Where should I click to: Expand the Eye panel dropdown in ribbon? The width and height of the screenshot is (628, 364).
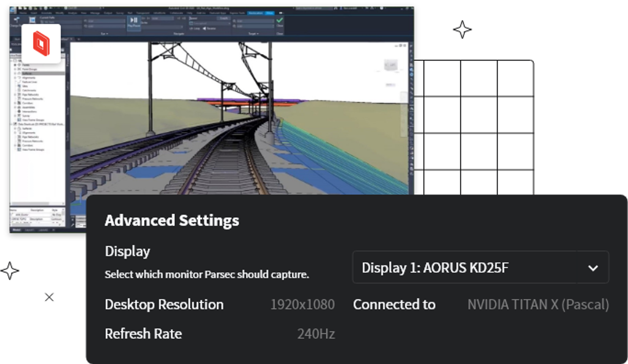point(104,34)
